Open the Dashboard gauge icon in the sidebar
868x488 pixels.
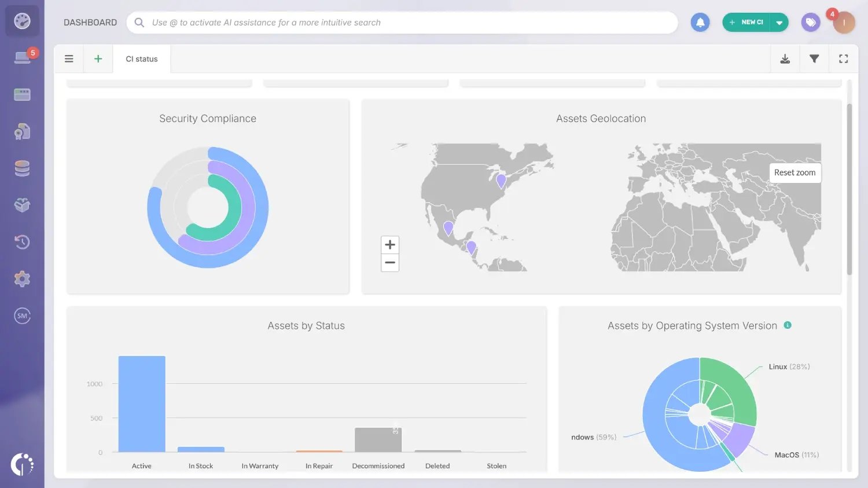pos(21,21)
